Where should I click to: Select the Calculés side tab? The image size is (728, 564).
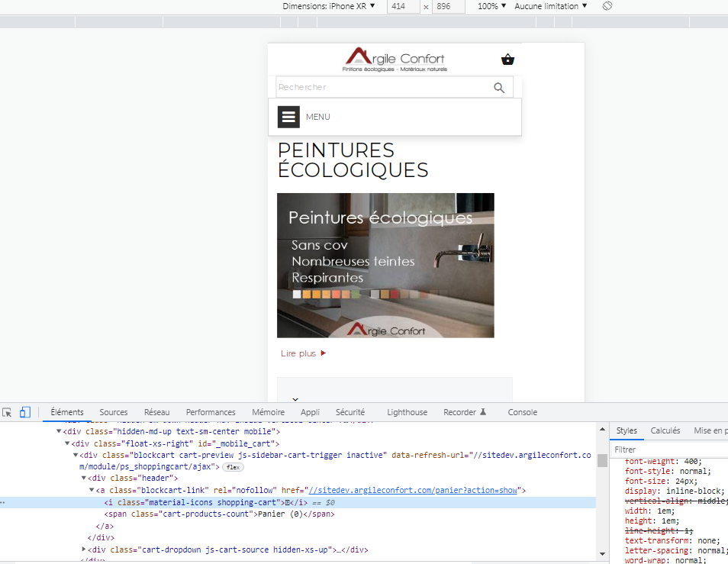[x=665, y=430]
